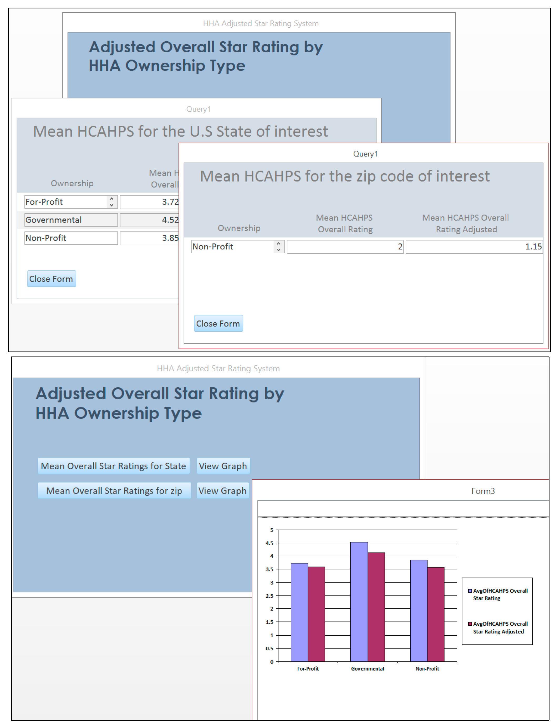This screenshot has width=560, height=728.
Task: Click the 3.85 rating field for Non-Profit
Action: click(150, 238)
